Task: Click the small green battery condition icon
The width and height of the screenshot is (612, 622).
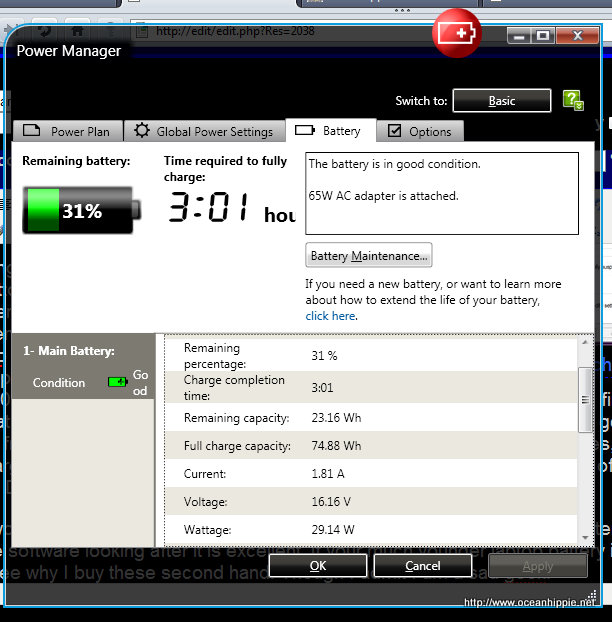Action: point(118,382)
